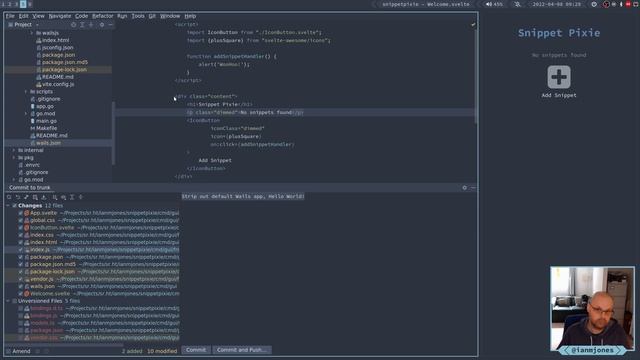
Task: Collapse all in Project panel header
Action: pos(91,25)
